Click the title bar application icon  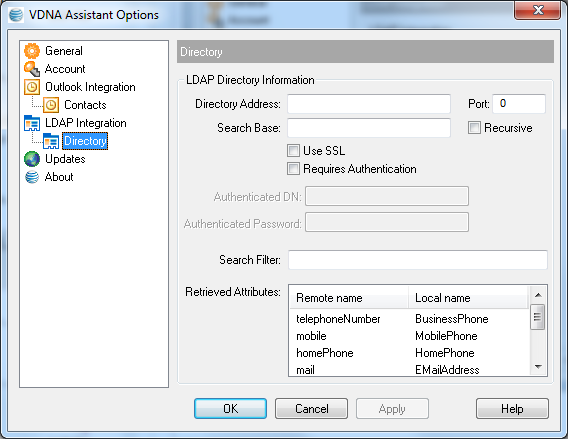tap(16, 15)
